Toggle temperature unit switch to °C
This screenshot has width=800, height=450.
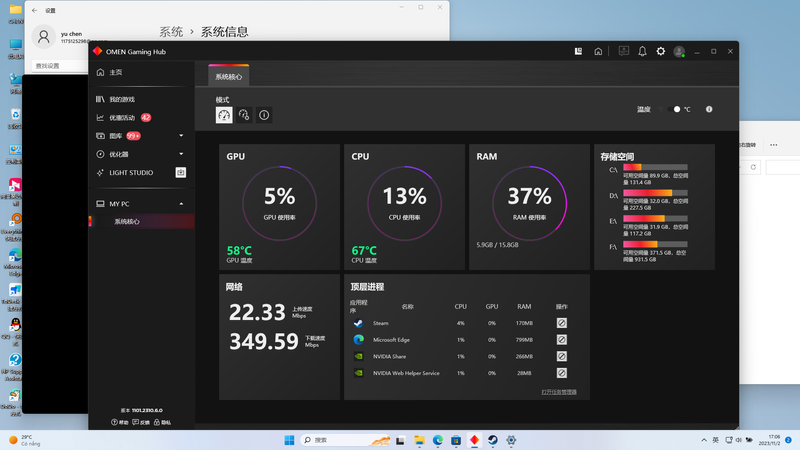click(x=675, y=109)
